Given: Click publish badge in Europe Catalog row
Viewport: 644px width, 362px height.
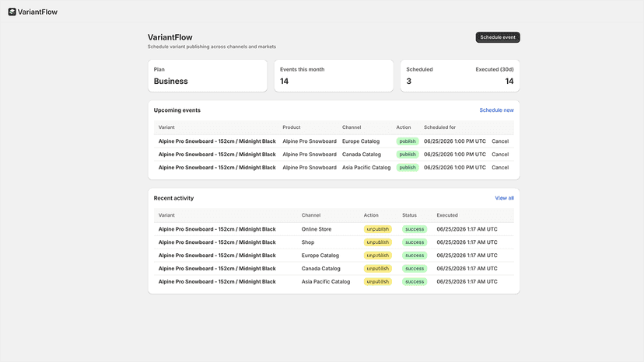Looking at the screenshot, I should (x=408, y=141).
